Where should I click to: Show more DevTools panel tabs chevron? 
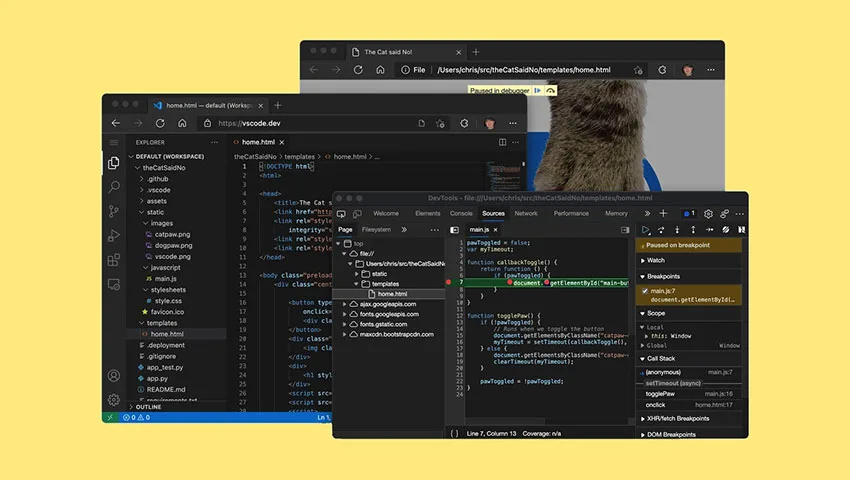click(647, 214)
